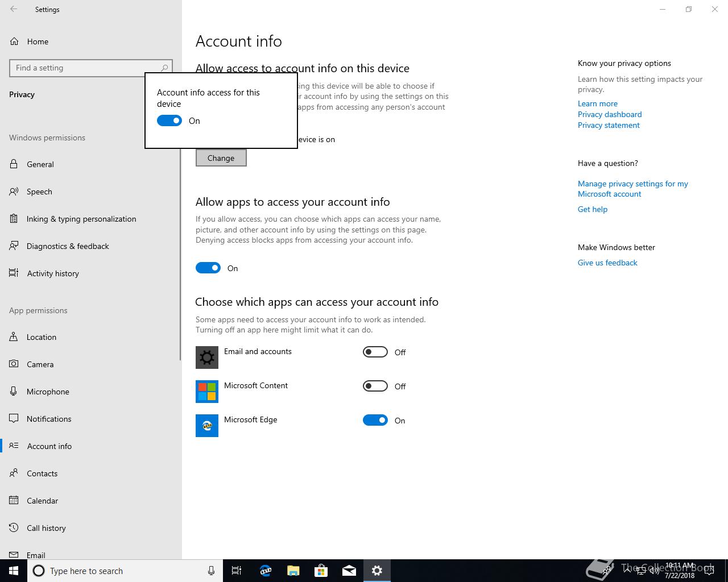Click the Microphone icon in sidebar

[14, 392]
